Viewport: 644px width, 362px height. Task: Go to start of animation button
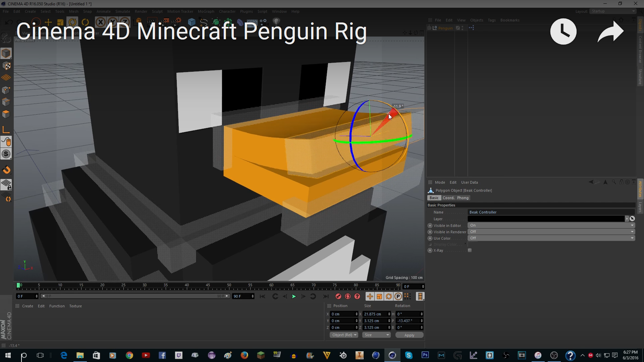(263, 296)
